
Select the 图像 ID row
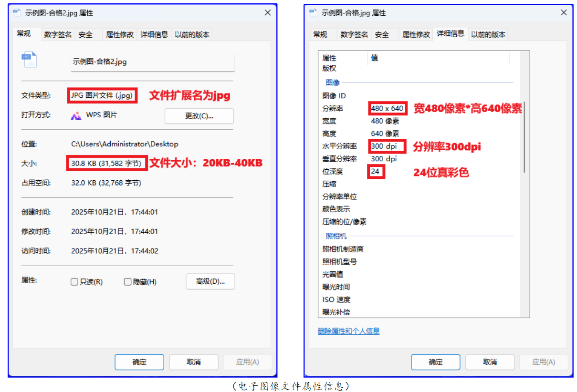tap(420, 96)
